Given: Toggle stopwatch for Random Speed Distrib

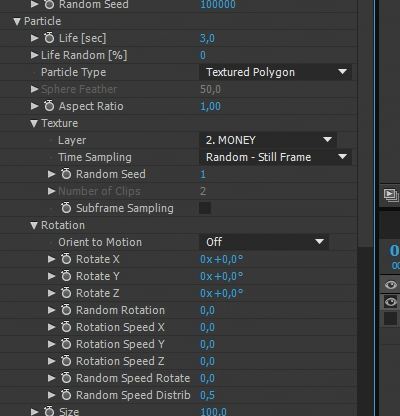Looking at the screenshot, I should (x=66, y=395).
